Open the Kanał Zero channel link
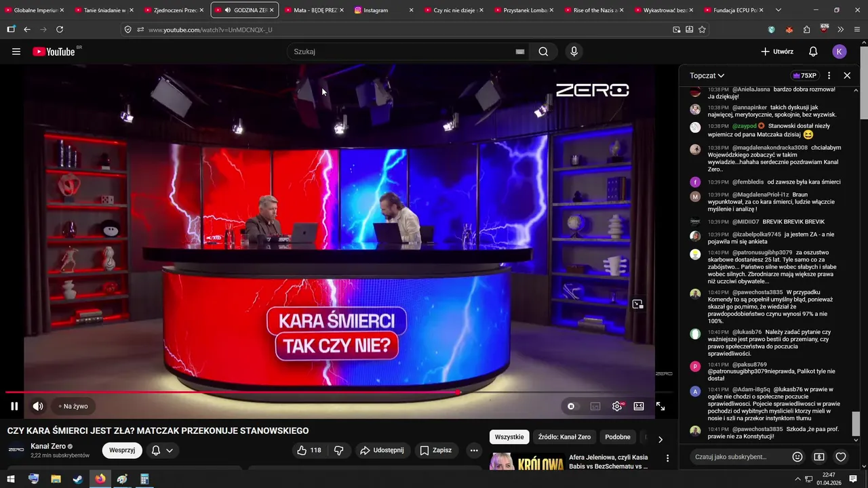 [47, 447]
